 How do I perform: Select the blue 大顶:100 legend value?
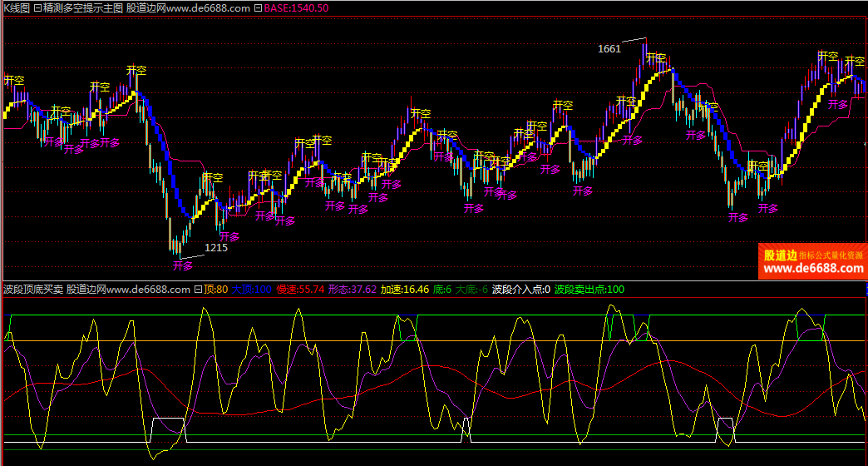point(252,290)
